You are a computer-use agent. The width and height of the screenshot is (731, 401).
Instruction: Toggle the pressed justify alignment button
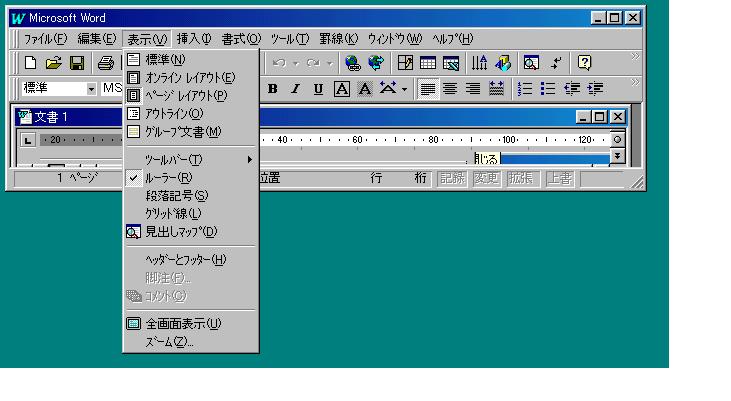point(427,89)
